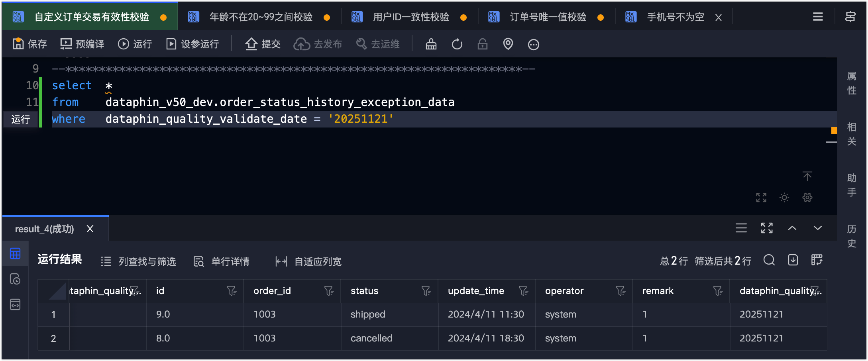Submit the script with 提交
Image resolution: width=868 pixels, height=361 pixels.
pyautogui.click(x=263, y=44)
